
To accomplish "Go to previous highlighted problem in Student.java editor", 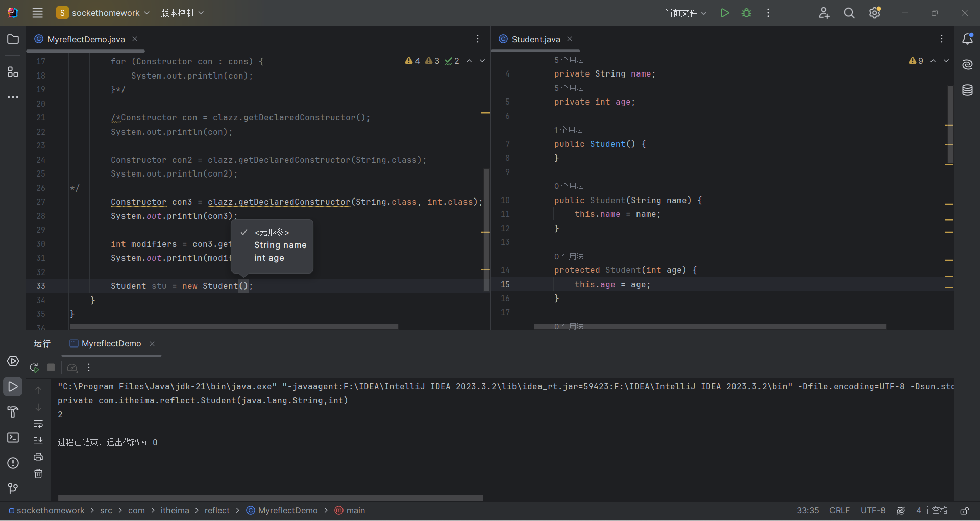I will 933,61.
